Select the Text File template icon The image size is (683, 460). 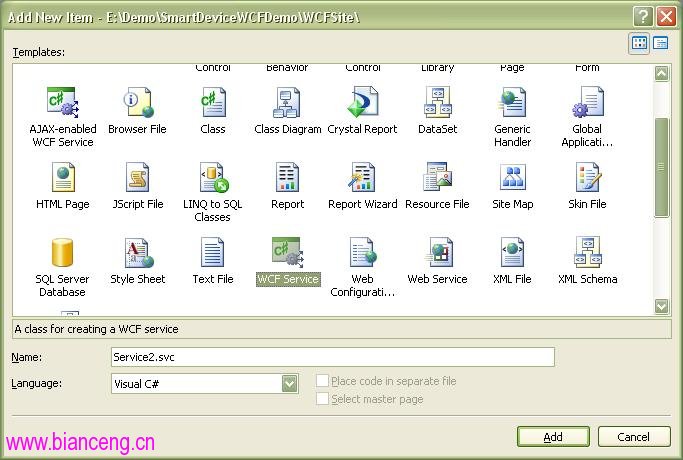click(x=213, y=252)
